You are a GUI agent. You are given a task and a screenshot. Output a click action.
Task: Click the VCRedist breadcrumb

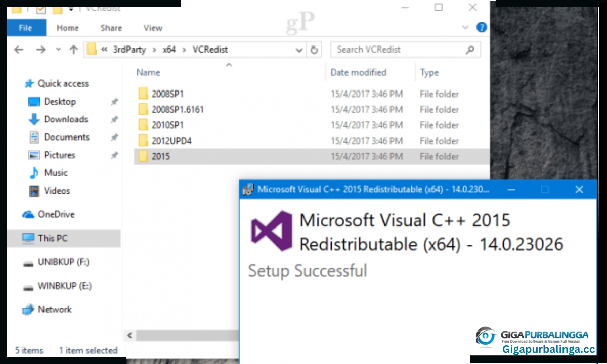point(210,50)
